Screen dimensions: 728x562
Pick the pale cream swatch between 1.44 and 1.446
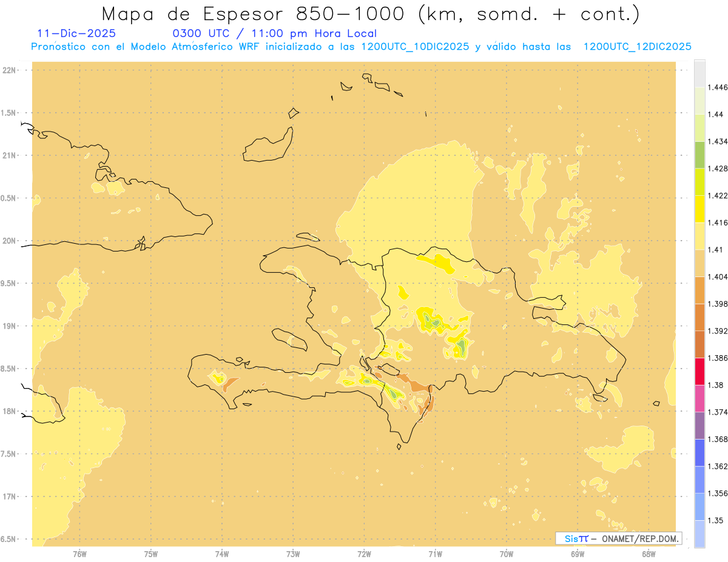tap(699, 101)
